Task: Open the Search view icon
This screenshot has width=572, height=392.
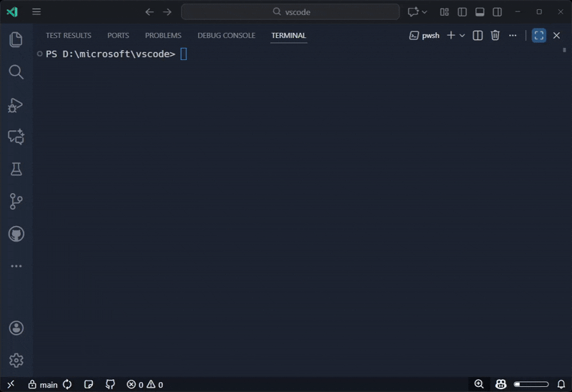Action: 16,72
